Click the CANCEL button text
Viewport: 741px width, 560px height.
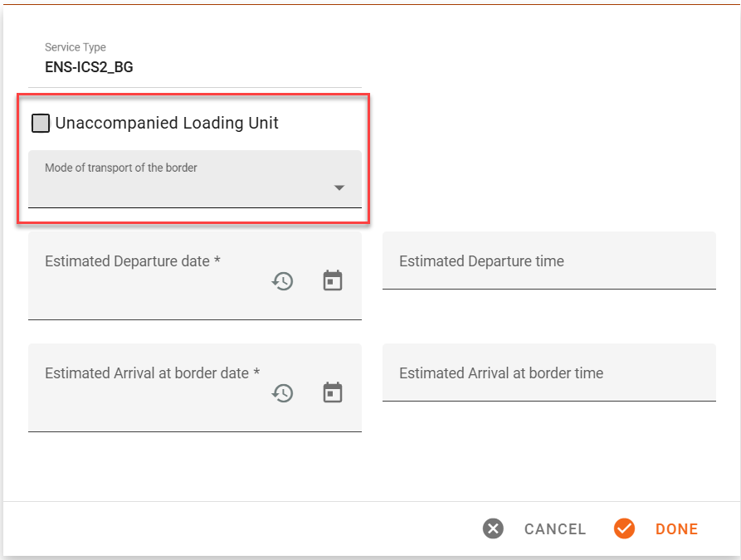click(555, 528)
